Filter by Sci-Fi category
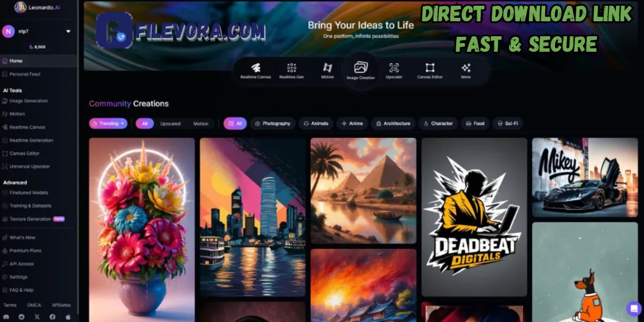The width and height of the screenshot is (644, 322). coord(508,124)
